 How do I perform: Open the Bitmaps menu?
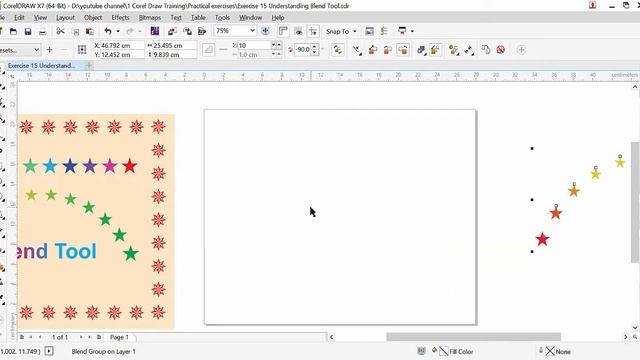click(150, 18)
